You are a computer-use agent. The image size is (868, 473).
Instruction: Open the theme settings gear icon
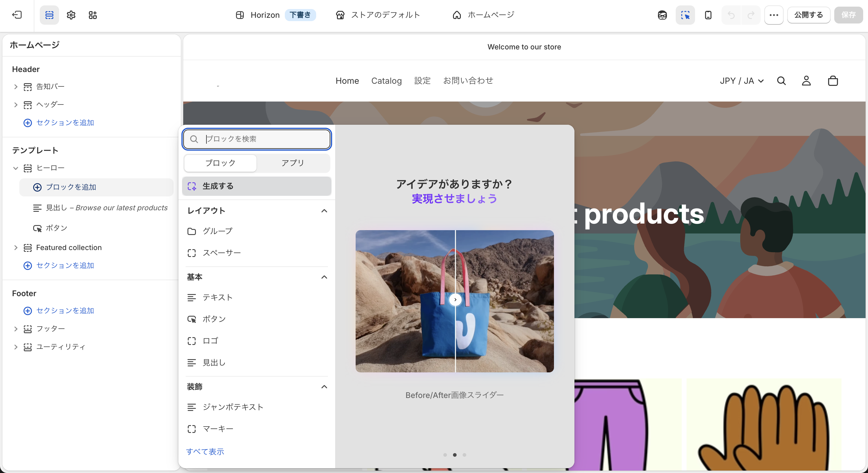point(71,15)
